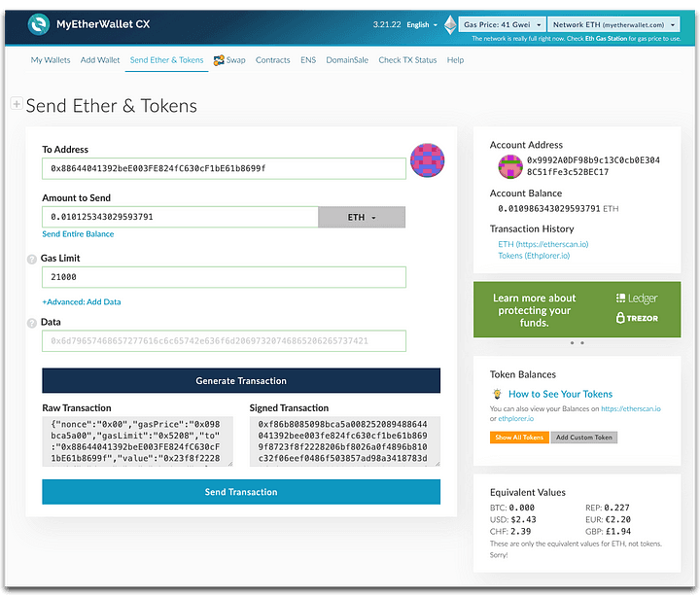Click the account address 0x9992A0DF98b9 text
700x597 pixels.
[593, 165]
